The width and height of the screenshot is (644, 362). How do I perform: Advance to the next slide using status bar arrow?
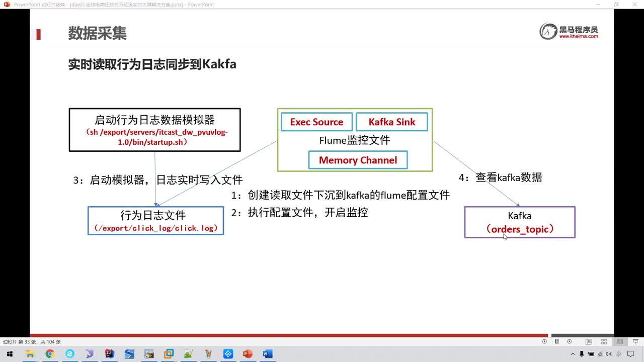click(570, 342)
